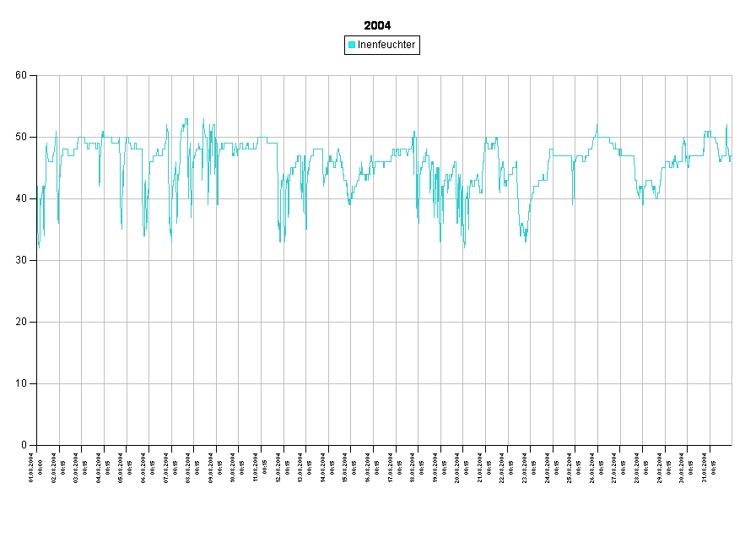The width and height of the screenshot is (756, 559).
Task: Click the bottom-right corner of the plot area
Action: (732, 445)
